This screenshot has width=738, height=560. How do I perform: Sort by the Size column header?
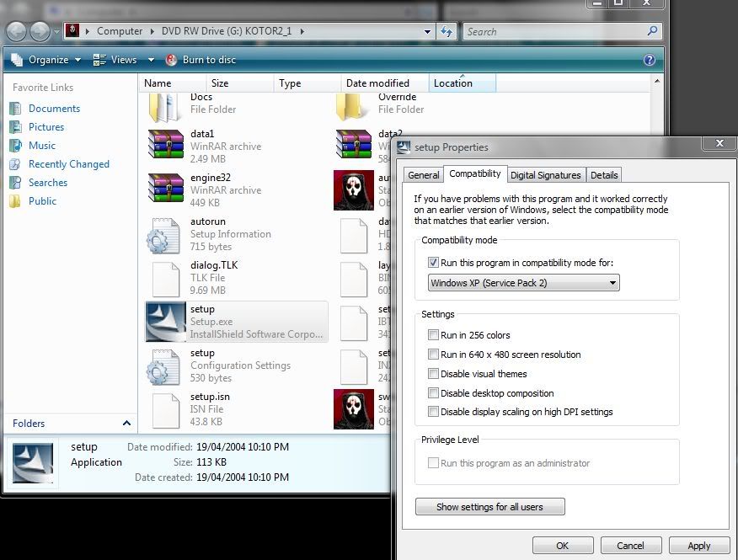[x=240, y=83]
